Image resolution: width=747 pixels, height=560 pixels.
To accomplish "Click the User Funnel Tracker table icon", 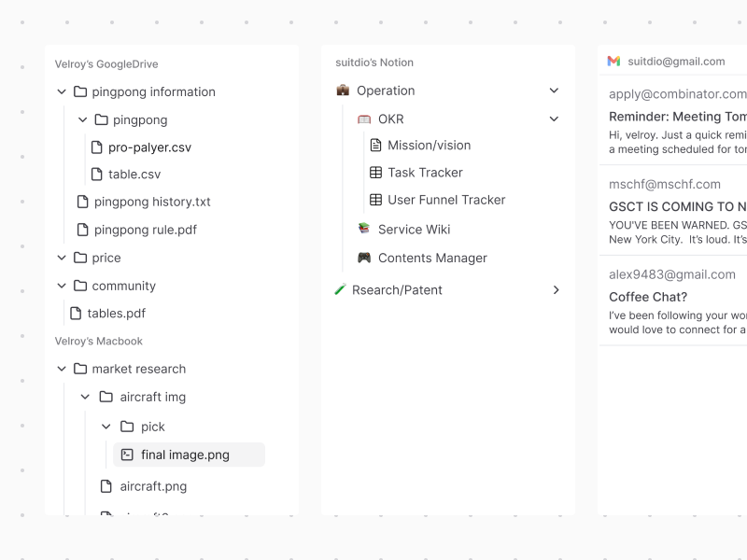I will (x=376, y=200).
